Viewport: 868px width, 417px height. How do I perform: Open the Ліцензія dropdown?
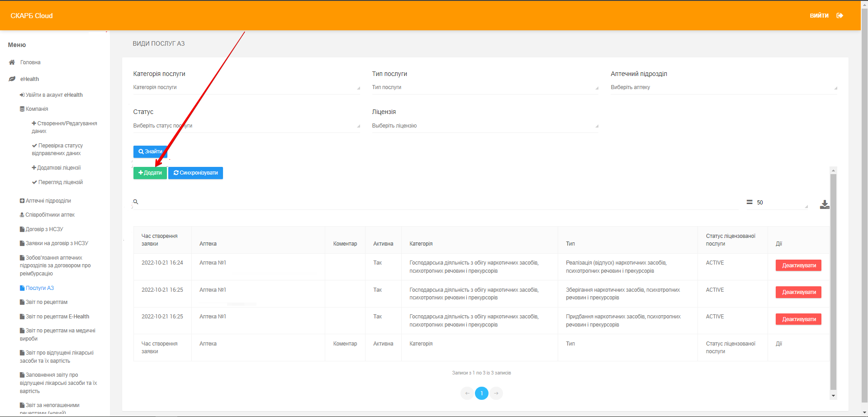coord(485,126)
